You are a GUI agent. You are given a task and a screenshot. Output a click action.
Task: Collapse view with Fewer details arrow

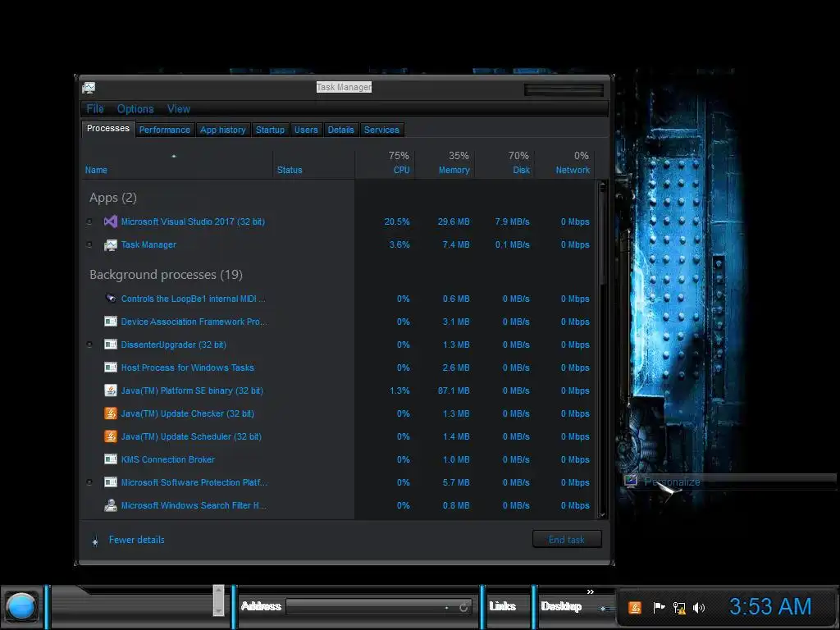(95, 540)
